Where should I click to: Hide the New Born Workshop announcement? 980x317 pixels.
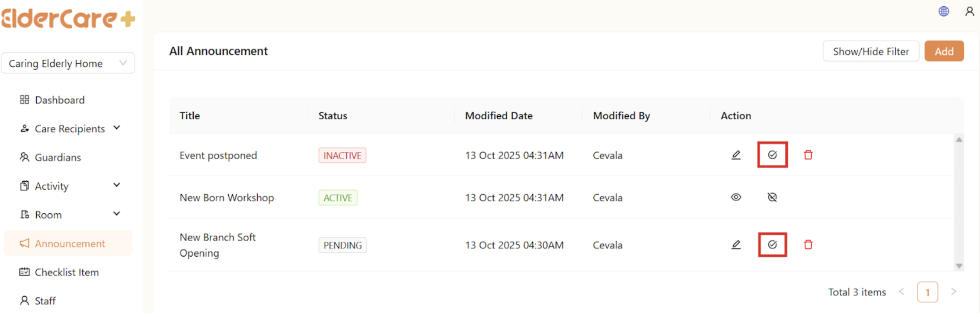click(772, 197)
